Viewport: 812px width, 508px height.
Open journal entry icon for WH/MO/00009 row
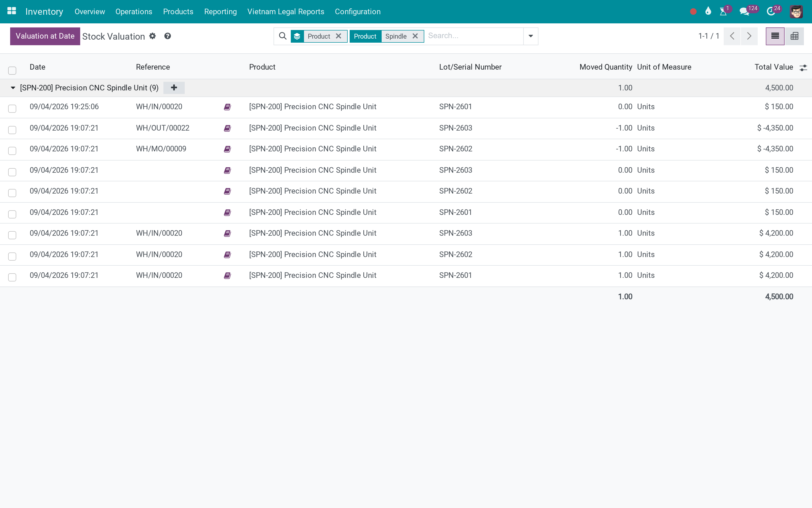point(228,149)
